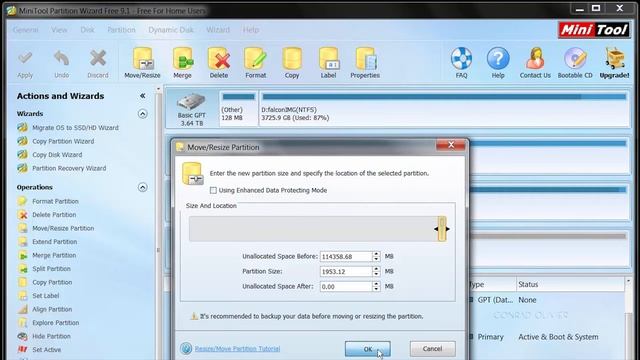
Task: Collapse the Wizards section
Action: pyautogui.click(x=142, y=113)
